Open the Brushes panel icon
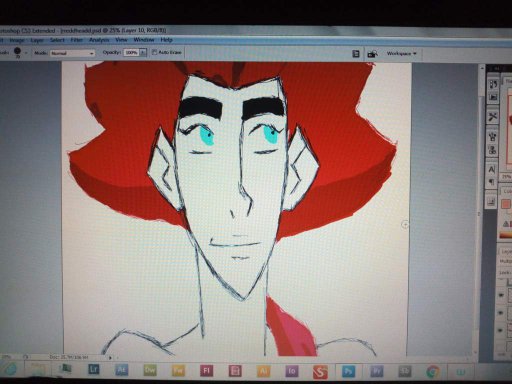Screen dimensions: 512x384 [492, 136]
